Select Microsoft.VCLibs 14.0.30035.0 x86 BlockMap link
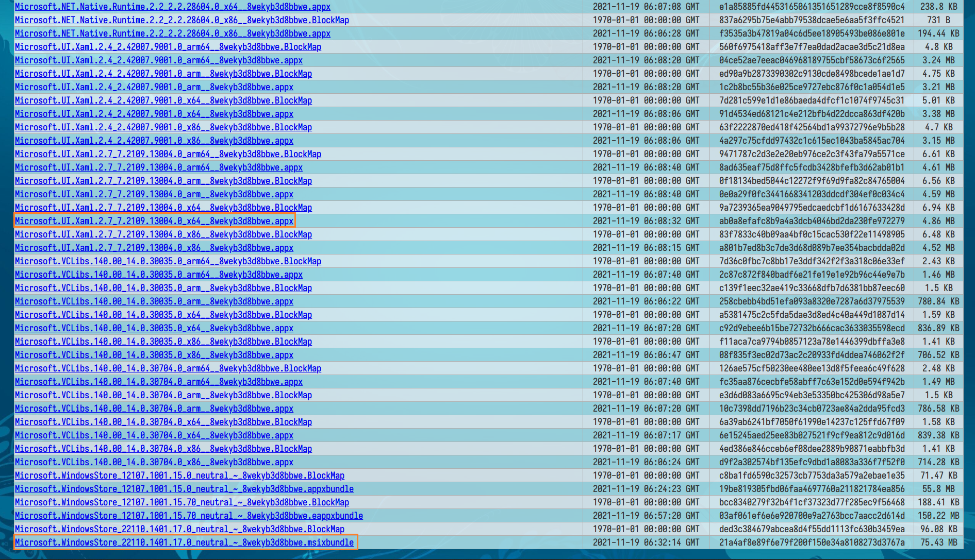The width and height of the screenshot is (975, 560). 163,342
